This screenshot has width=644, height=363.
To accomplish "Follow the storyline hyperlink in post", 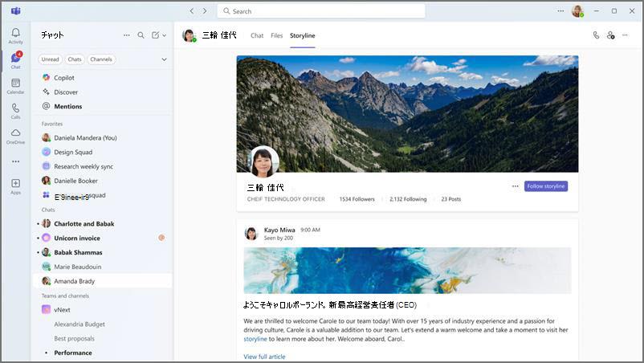I will point(255,339).
